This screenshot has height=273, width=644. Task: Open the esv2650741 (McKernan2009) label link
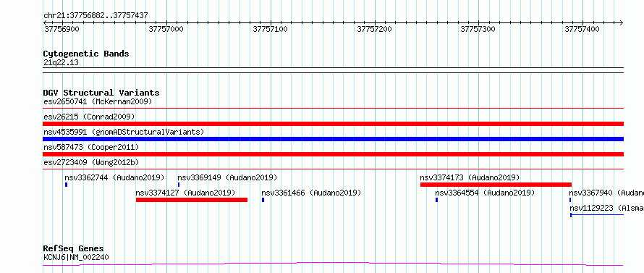98,101
